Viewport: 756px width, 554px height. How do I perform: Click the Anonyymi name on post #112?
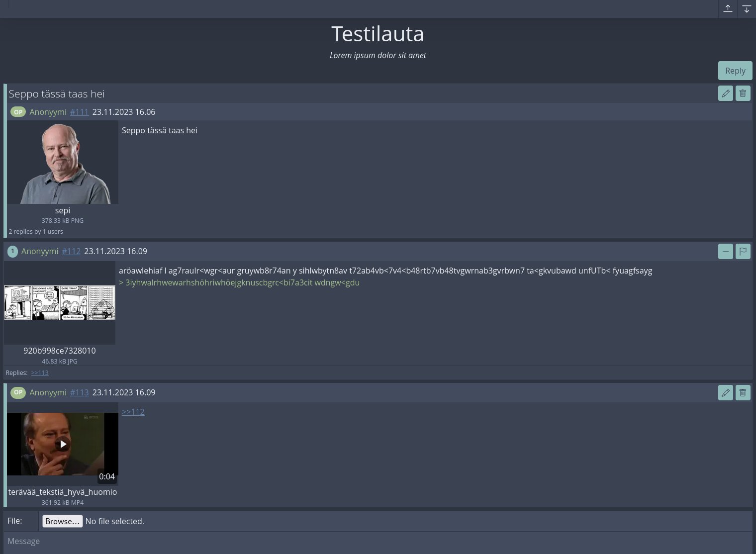[40, 251]
